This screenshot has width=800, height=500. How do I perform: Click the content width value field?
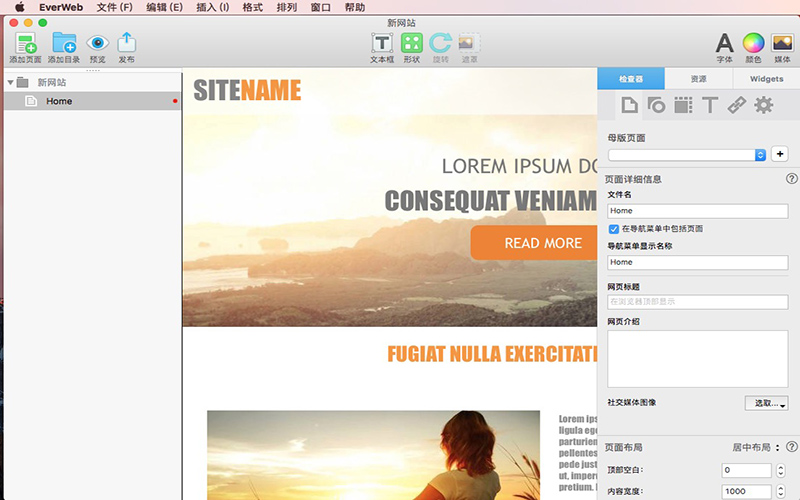point(746,491)
